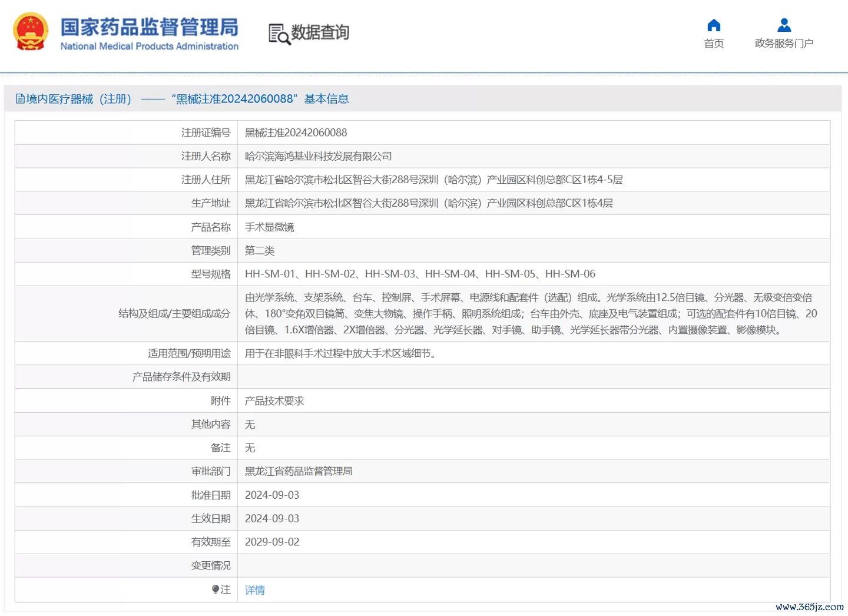The image size is (848, 616).
Task: Open the 产品技术要求 attachment
Action: (274, 401)
